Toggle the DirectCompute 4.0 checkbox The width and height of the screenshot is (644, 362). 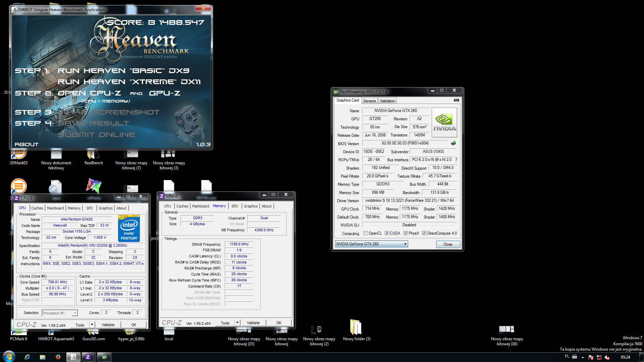(x=424, y=233)
